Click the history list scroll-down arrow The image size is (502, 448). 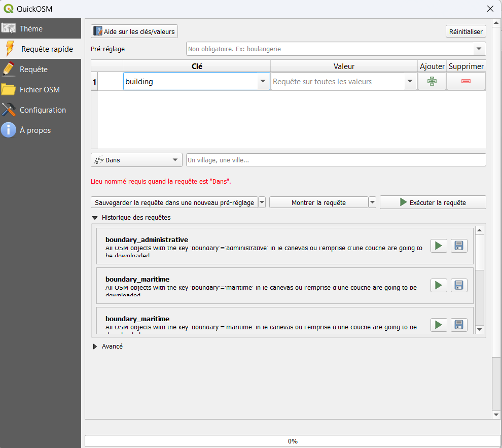(x=479, y=329)
